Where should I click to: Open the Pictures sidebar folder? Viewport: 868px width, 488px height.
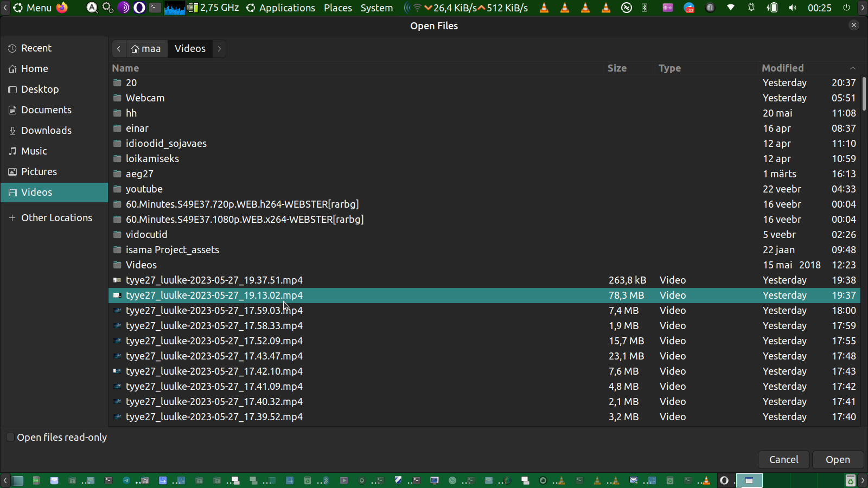click(39, 172)
